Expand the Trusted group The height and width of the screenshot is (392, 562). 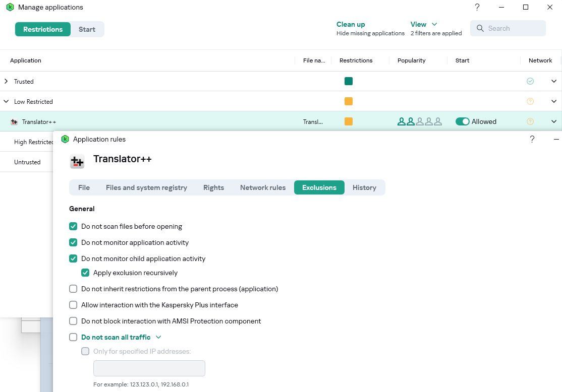point(6,81)
